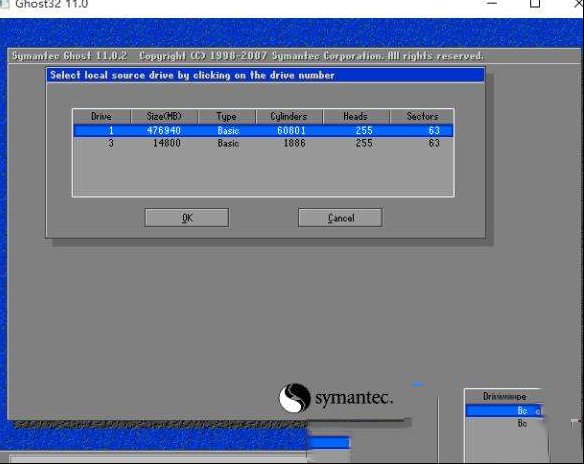The image size is (584, 464).
Task: Click the Drive column header
Action: tap(101, 117)
